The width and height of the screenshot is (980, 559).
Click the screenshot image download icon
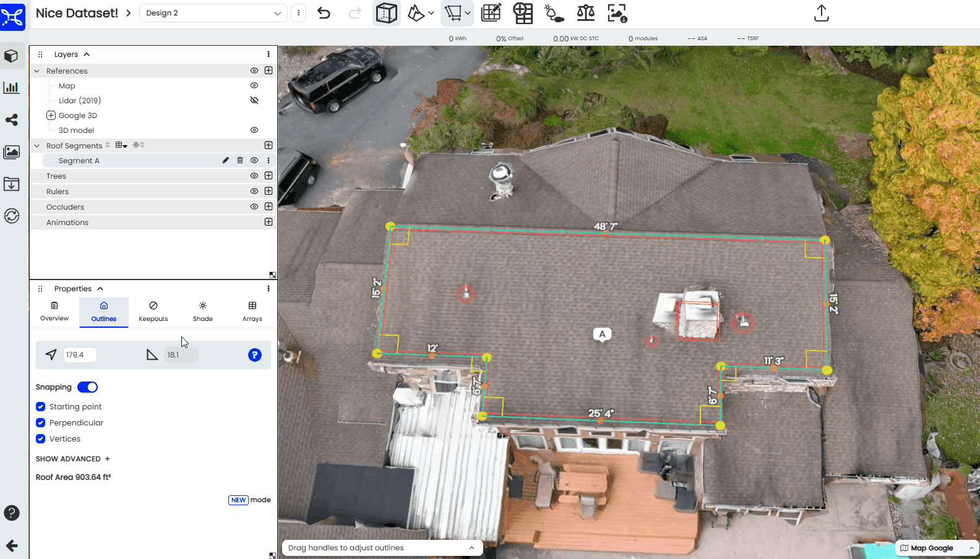point(617,13)
